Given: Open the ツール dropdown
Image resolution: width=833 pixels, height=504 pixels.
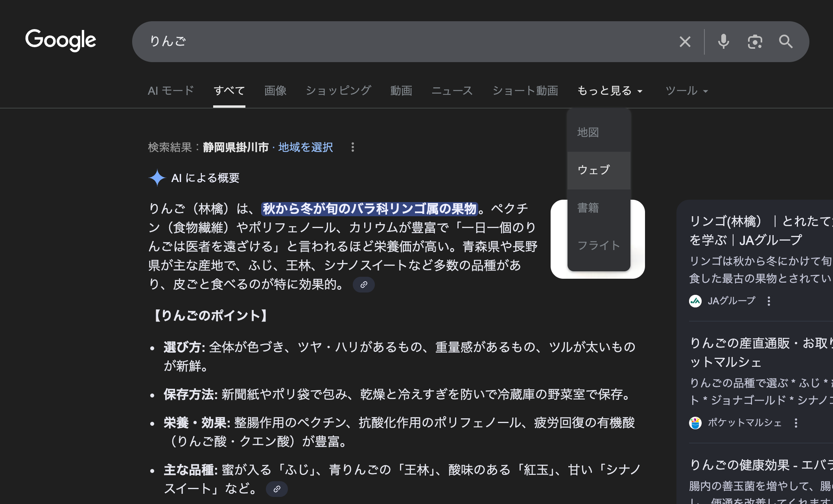Looking at the screenshot, I should [x=687, y=91].
